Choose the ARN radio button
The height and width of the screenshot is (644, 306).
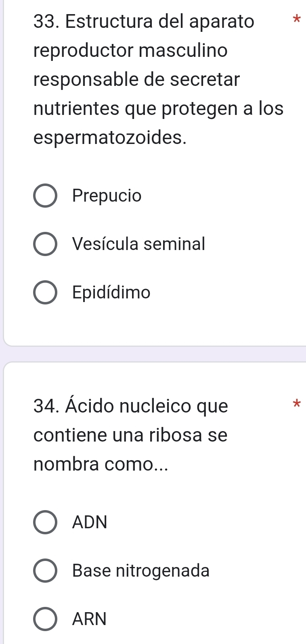(x=45, y=619)
